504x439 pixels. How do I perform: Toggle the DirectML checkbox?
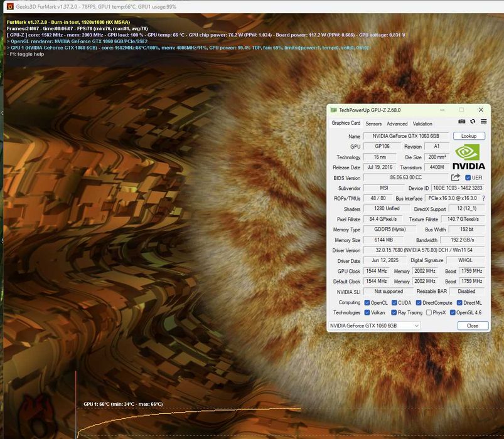pyautogui.click(x=459, y=302)
